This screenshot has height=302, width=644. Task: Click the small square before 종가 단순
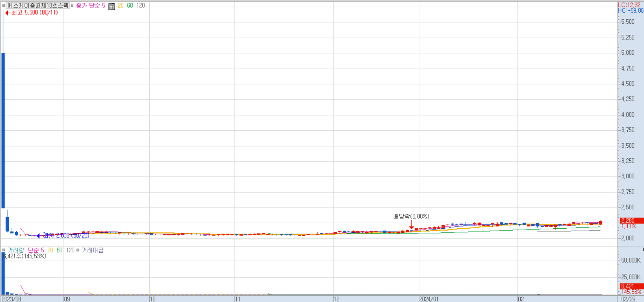pos(72,6)
